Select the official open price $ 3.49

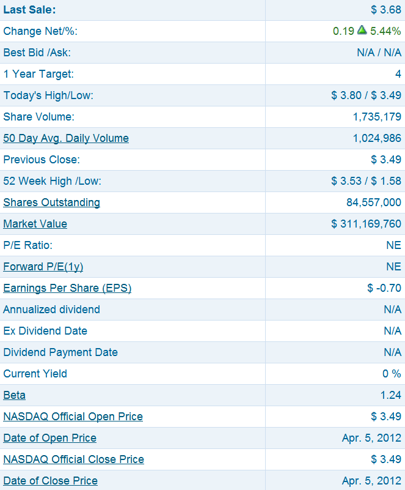(x=386, y=417)
